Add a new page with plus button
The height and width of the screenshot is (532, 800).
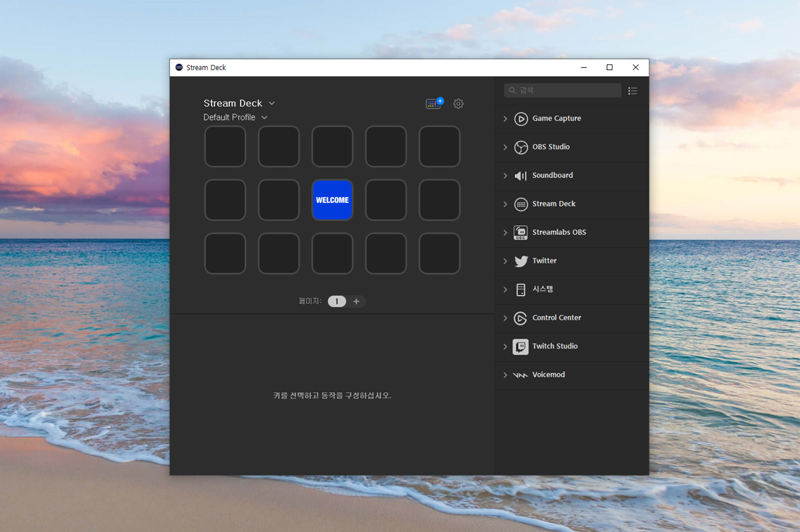click(356, 302)
